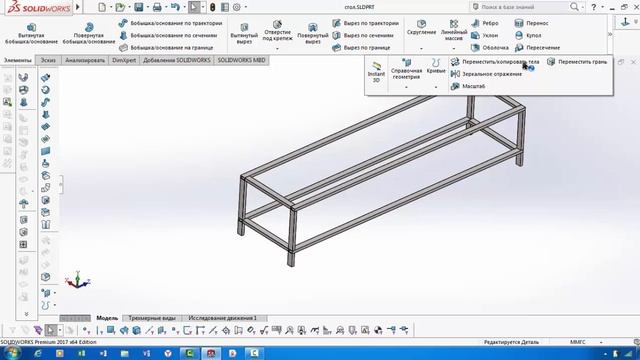Click the magnifier search button
Viewport: 640px width, 360px height.
pyautogui.click(x=574, y=7)
